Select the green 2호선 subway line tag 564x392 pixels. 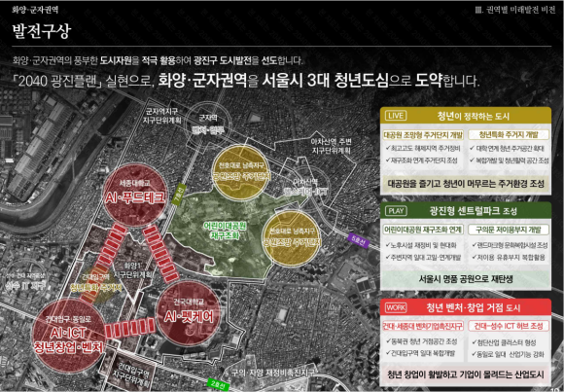click(219, 385)
